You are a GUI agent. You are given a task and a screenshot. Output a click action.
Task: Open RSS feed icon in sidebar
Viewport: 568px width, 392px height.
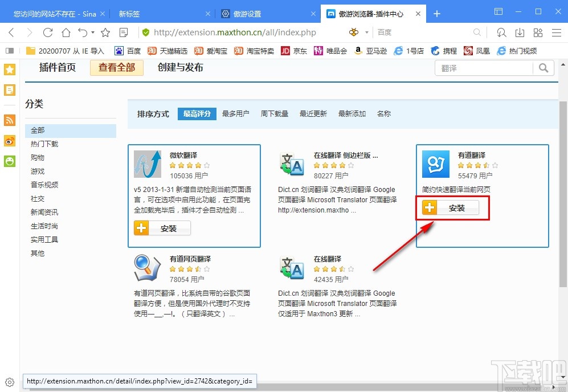click(10, 120)
